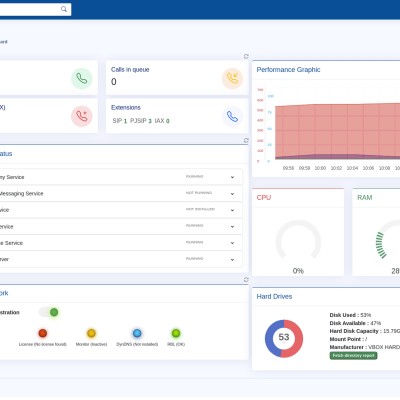Click the red License status indicator

coord(43,333)
